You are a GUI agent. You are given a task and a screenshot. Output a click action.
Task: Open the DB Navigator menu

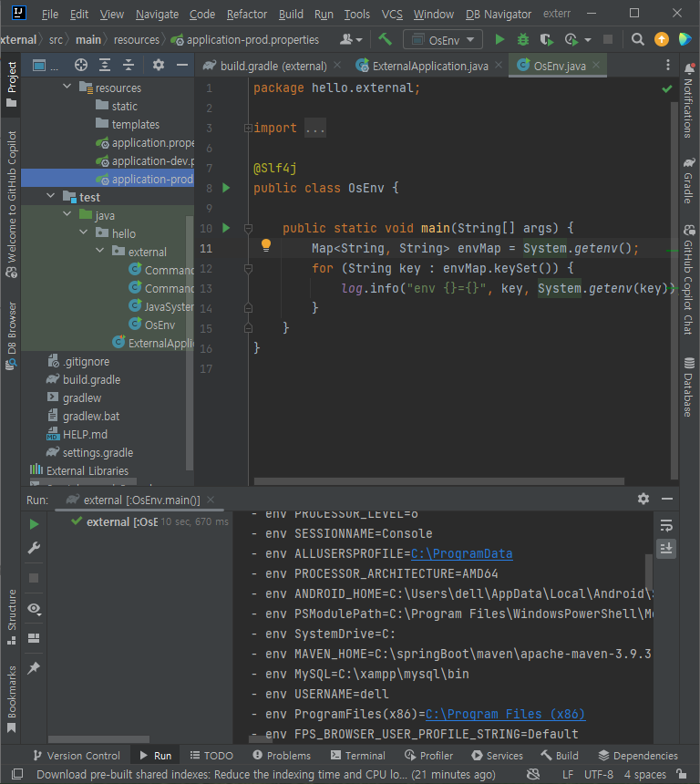click(499, 14)
